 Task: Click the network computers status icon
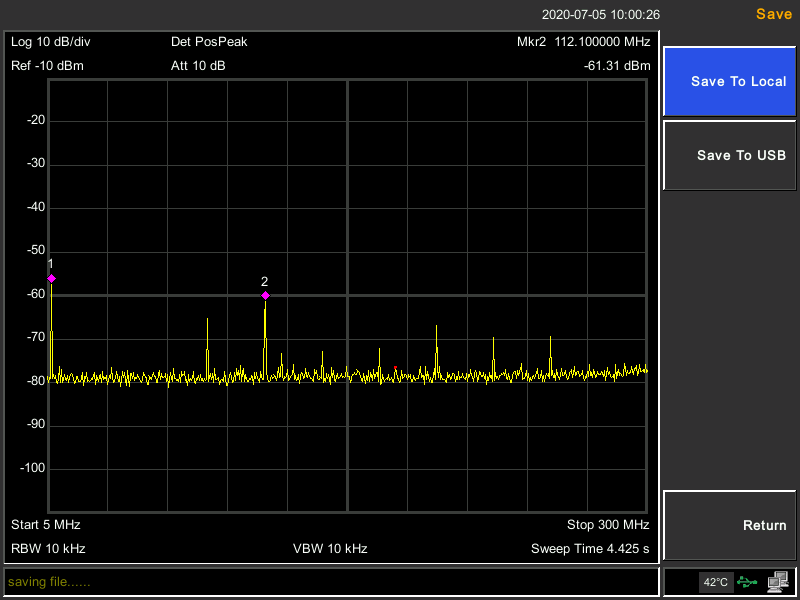point(778,581)
